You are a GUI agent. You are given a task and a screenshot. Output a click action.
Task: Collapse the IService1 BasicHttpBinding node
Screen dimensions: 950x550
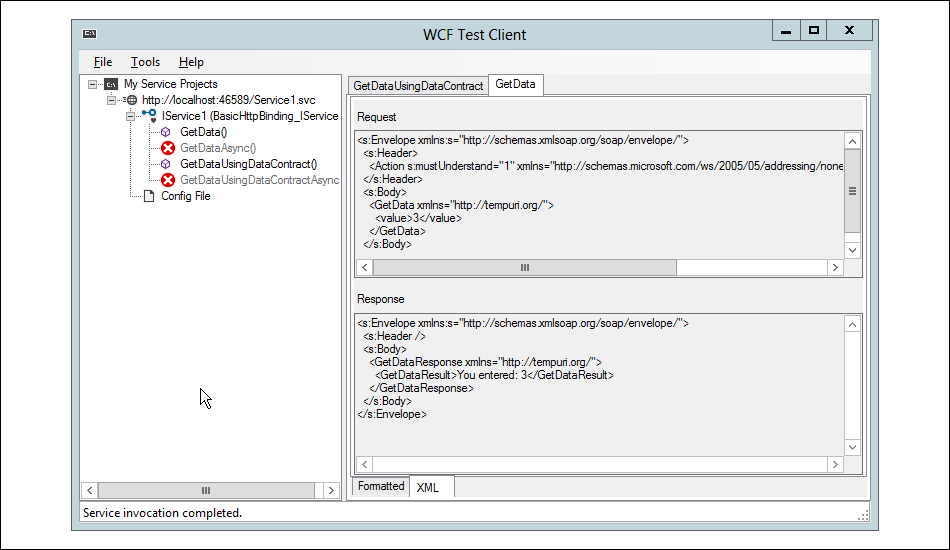(x=130, y=116)
